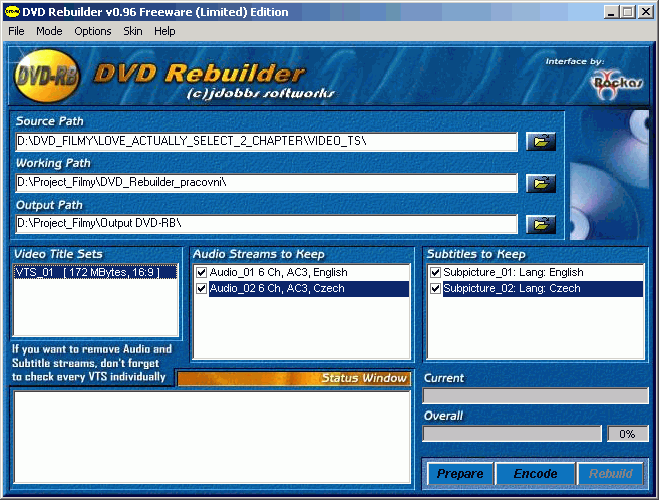659x500 pixels.
Task: Click the Encode button
Action: pos(535,474)
